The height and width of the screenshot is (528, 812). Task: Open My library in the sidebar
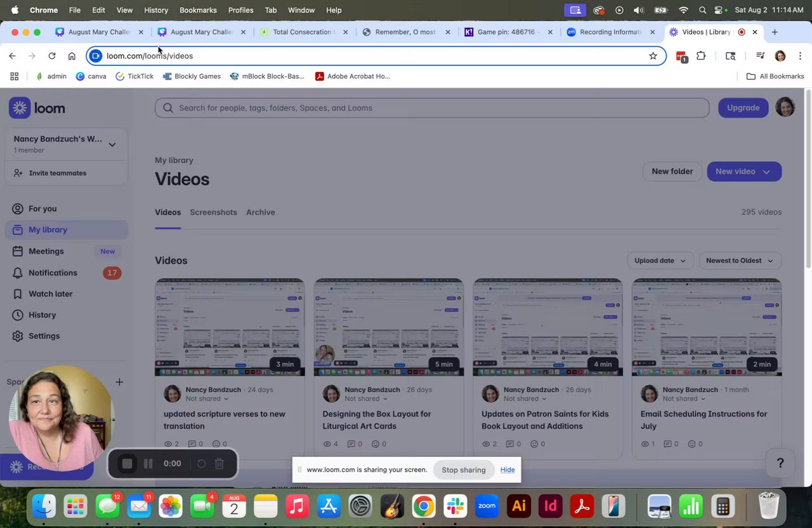[67, 230]
